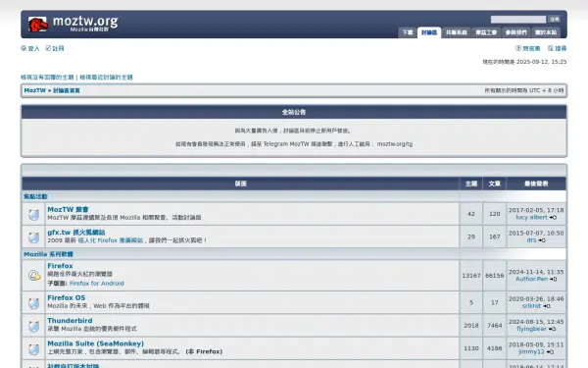Switch to the 關於本站 tab
Screen dimensions: 588x368
tap(546, 32)
